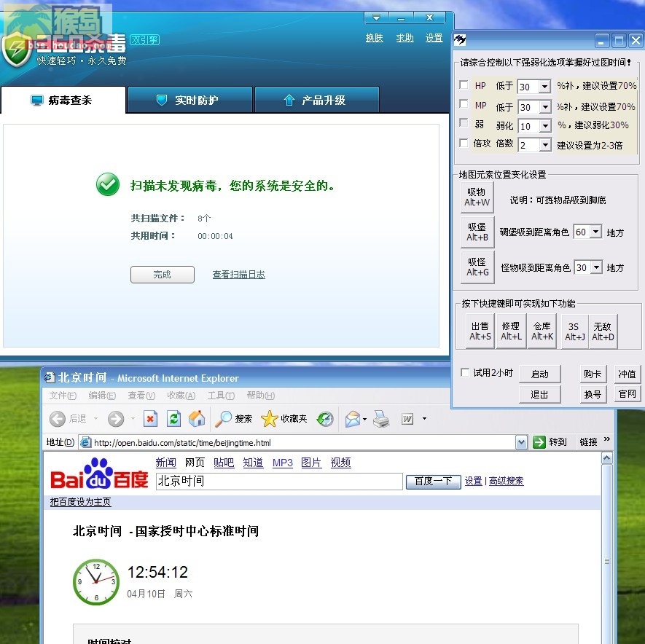Open the 怪物 distance dropdown showing 30

pyautogui.click(x=597, y=267)
